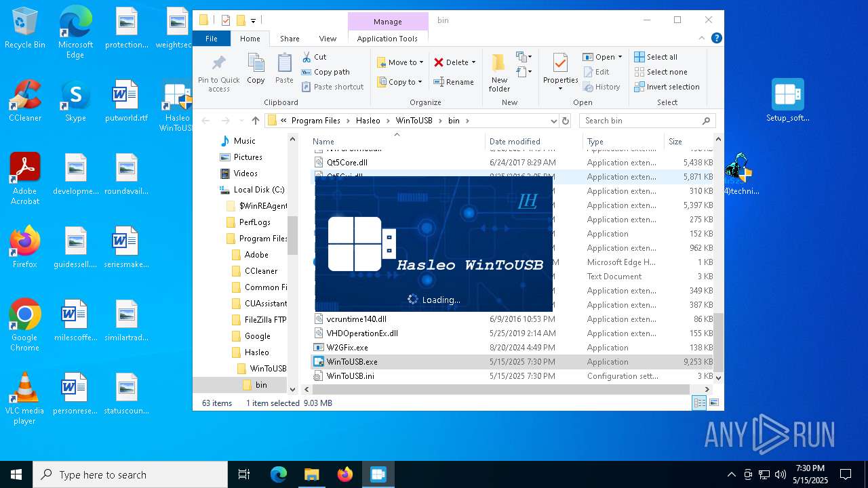The height and width of the screenshot is (488, 868).
Task: Click the Copy ribbon icon
Action: [x=256, y=68]
